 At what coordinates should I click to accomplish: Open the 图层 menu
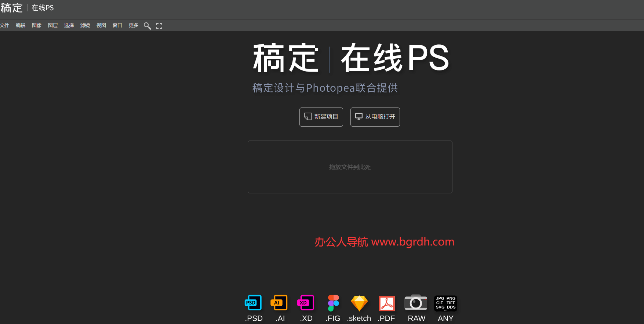click(x=53, y=25)
